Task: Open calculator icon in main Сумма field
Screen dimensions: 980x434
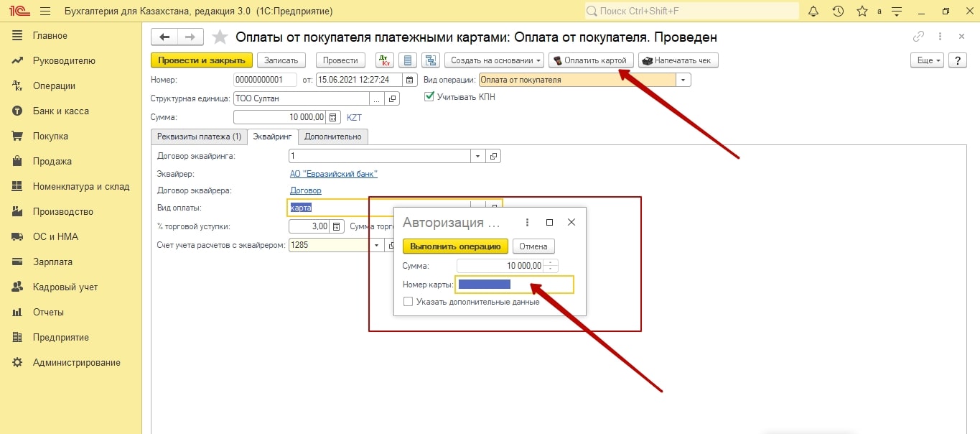Action: click(333, 117)
